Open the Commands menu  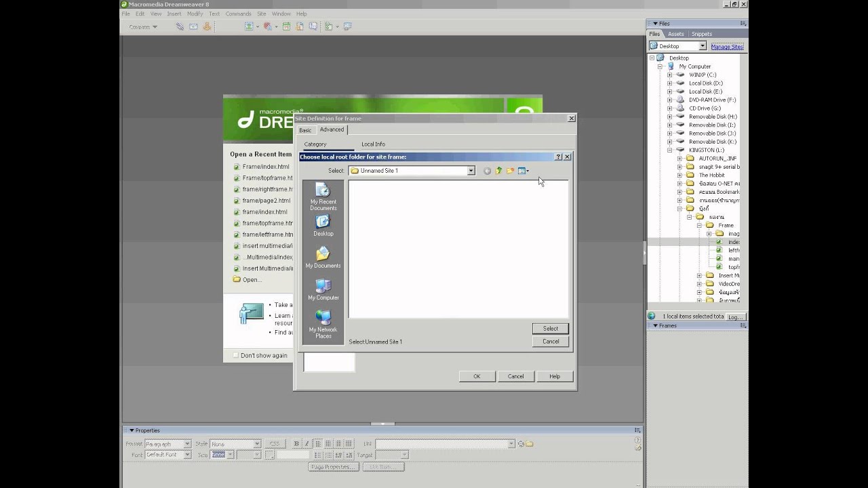(238, 14)
